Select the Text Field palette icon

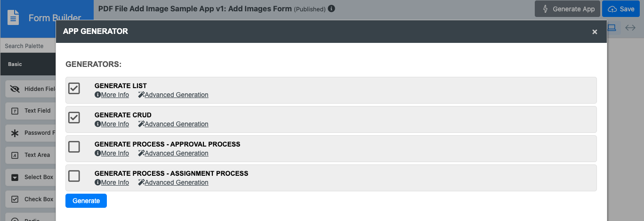[x=15, y=111]
